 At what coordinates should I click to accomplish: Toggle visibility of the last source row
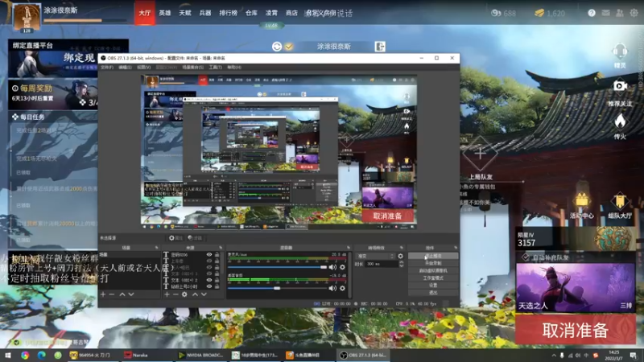(209, 286)
